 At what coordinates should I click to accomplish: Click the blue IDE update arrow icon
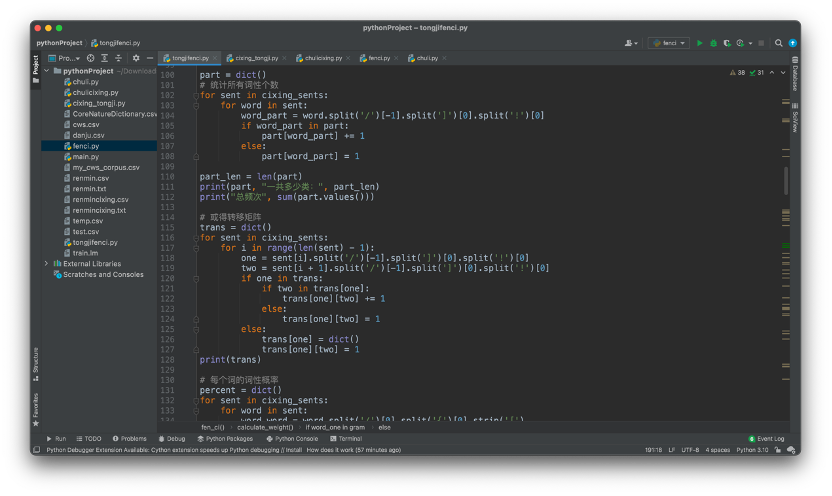793,43
